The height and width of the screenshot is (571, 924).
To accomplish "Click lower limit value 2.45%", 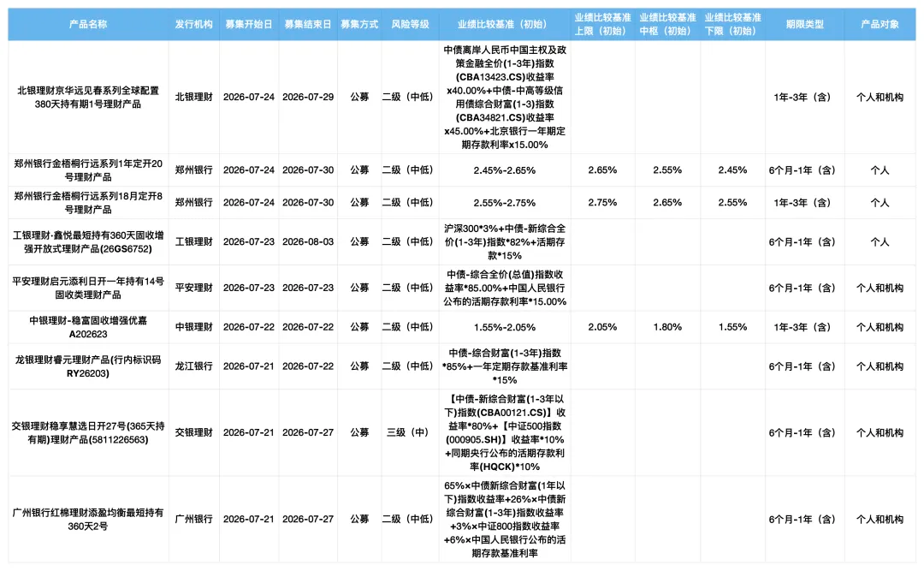I will [732, 170].
